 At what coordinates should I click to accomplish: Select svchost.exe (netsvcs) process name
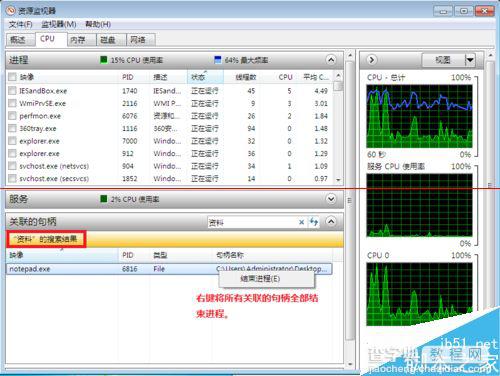pos(54,166)
